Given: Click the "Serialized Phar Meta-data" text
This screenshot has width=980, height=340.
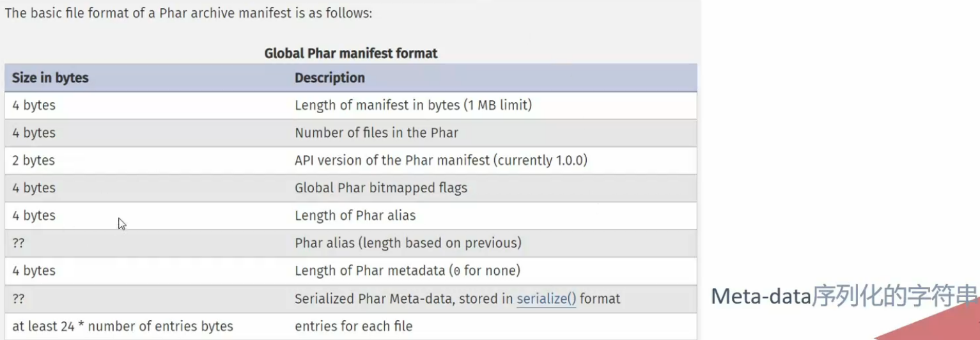Looking at the screenshot, I should tap(404, 298).
